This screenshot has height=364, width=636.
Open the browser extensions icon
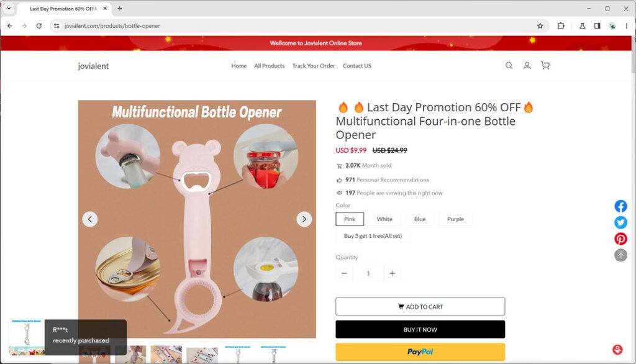[561, 26]
